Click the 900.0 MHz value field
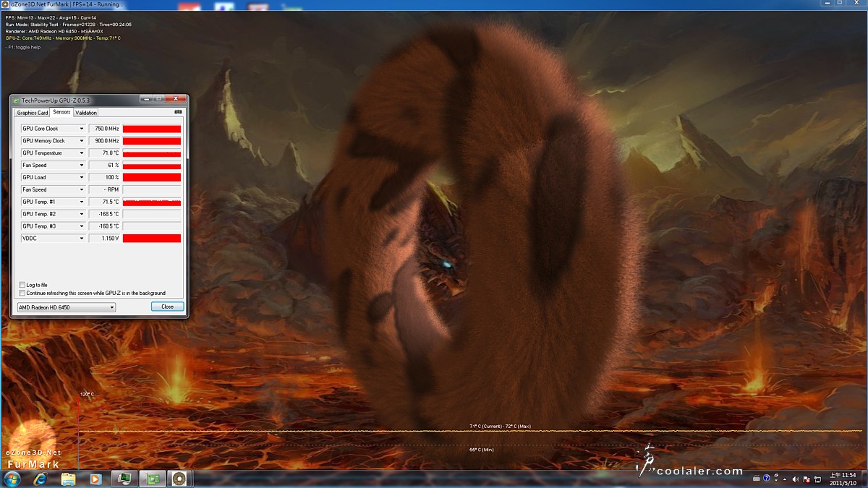Viewport: 868px width, 488px height. (104, 141)
